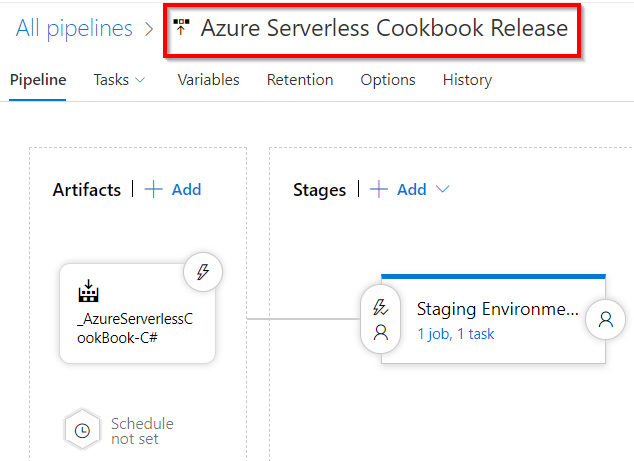
Task: Open the Retention tab
Action: click(299, 80)
